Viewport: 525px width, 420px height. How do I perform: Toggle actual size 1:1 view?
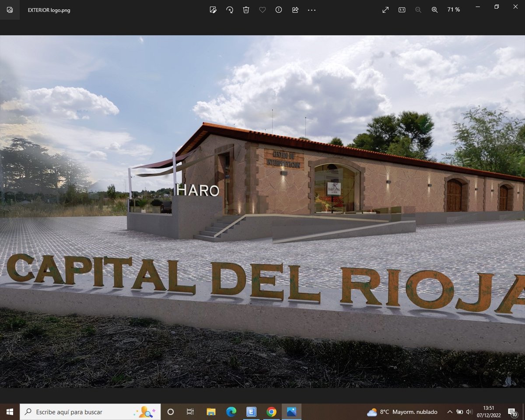pyautogui.click(x=402, y=10)
